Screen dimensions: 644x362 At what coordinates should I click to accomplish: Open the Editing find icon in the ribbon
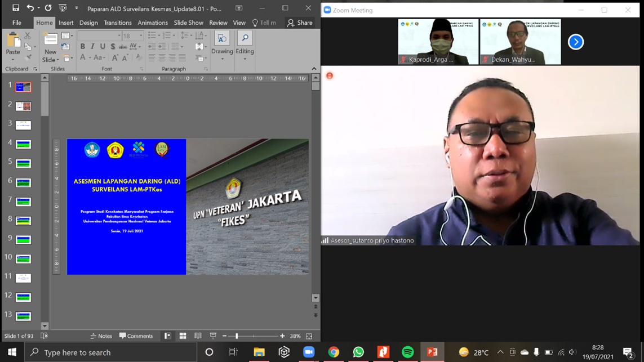tap(245, 38)
